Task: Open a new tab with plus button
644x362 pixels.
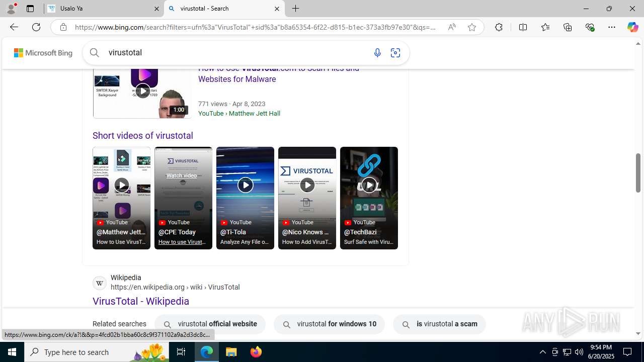Action: [296, 9]
